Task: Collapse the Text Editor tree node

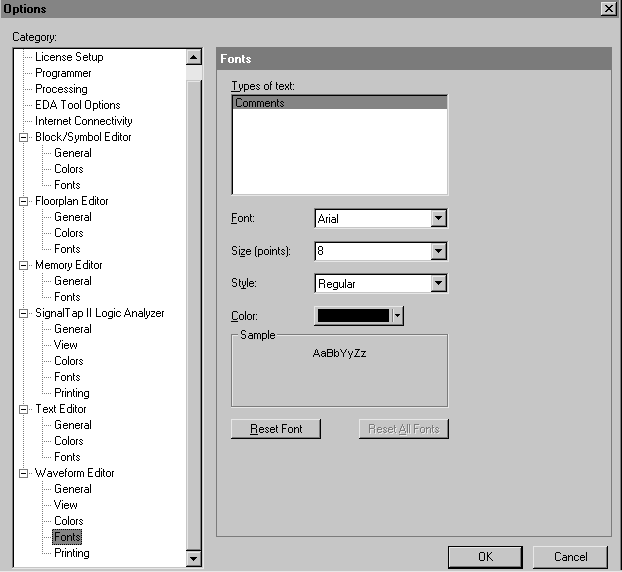Action: [23, 409]
